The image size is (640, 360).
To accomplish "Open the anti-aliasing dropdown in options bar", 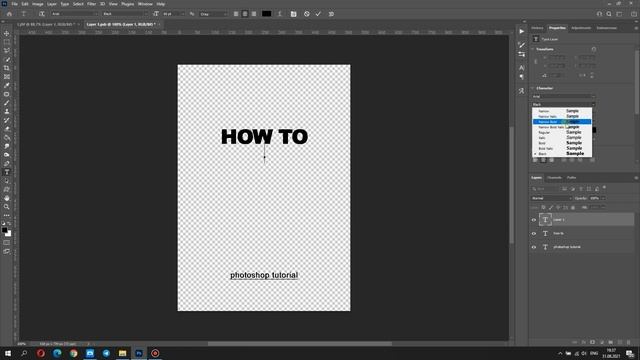I will [213, 14].
